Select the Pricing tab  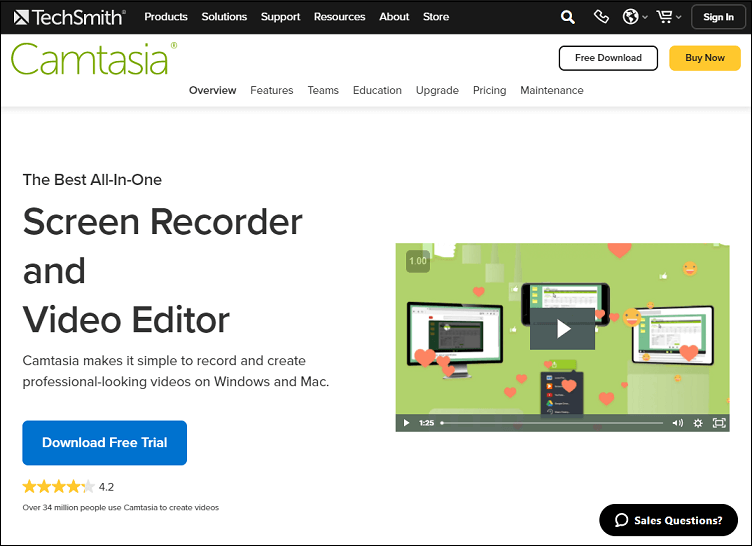pyautogui.click(x=489, y=91)
